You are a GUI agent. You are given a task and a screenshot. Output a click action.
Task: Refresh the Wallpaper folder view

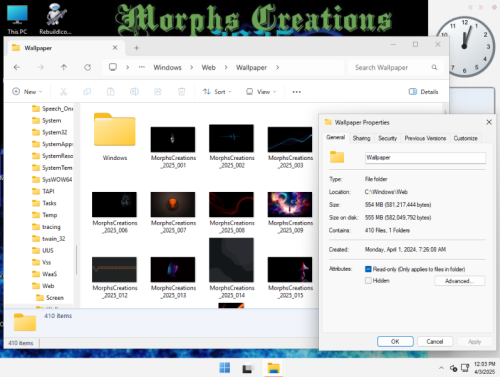pos(87,67)
